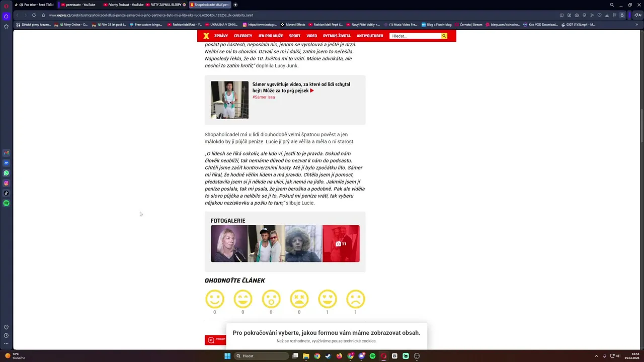Open first gallery photo of the blonde woman
This screenshot has height=362, width=644.
coord(229,243)
